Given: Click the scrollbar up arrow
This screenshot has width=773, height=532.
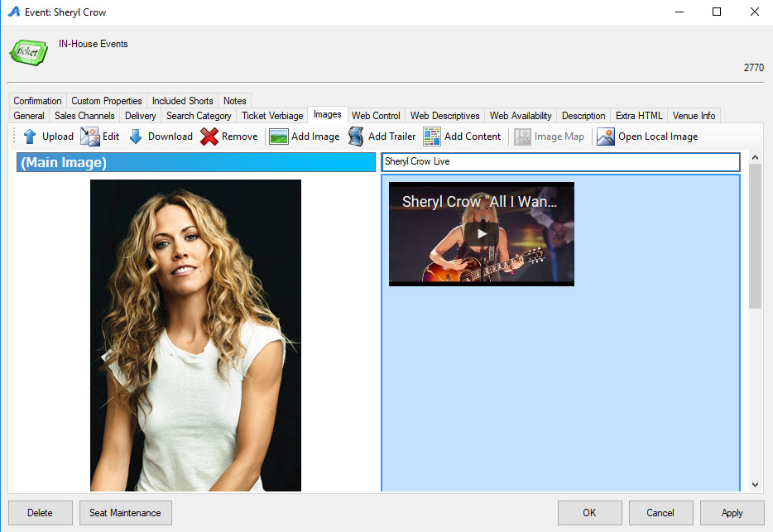Looking at the screenshot, I should [x=755, y=158].
